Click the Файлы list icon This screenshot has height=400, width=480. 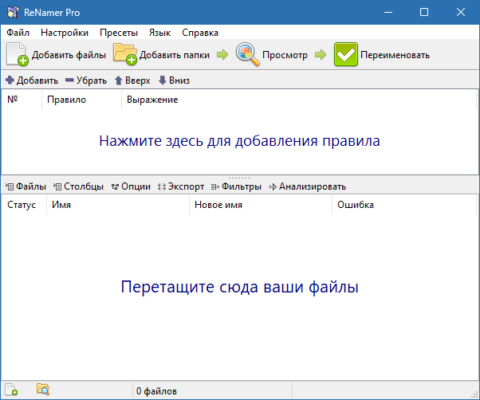10,187
